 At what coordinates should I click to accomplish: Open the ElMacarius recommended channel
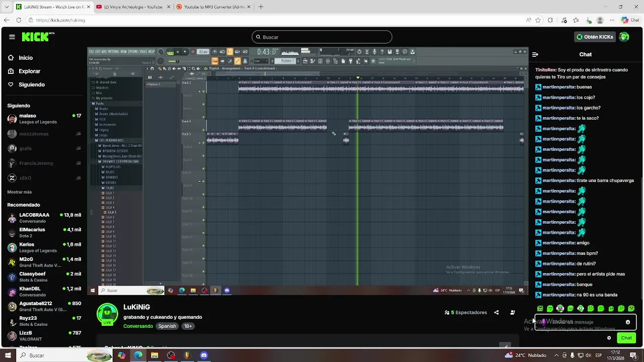(44, 232)
